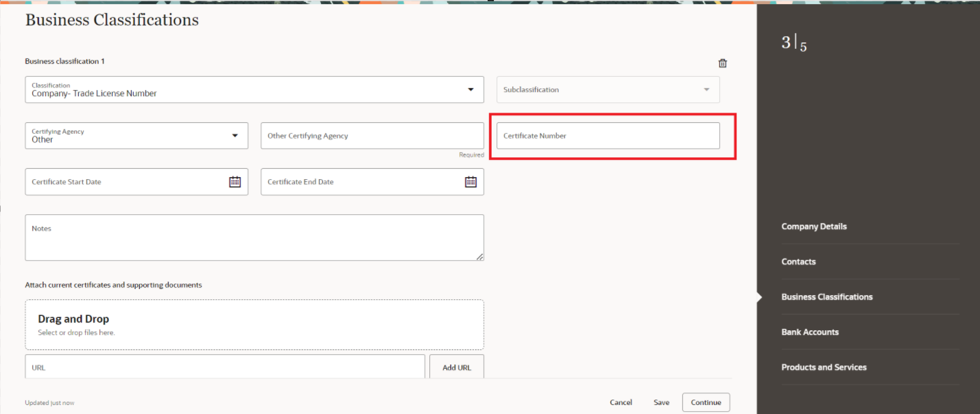Screen dimensions: 980x414
Task: Switch to the Contacts section
Action: coord(798,261)
